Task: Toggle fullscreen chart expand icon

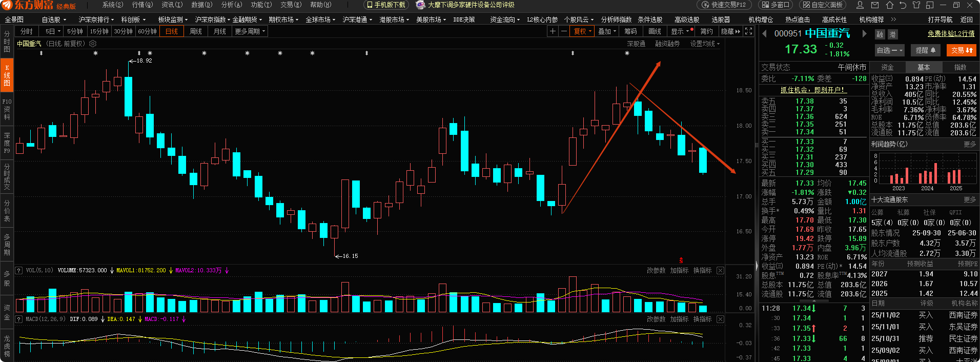Action: [749, 31]
